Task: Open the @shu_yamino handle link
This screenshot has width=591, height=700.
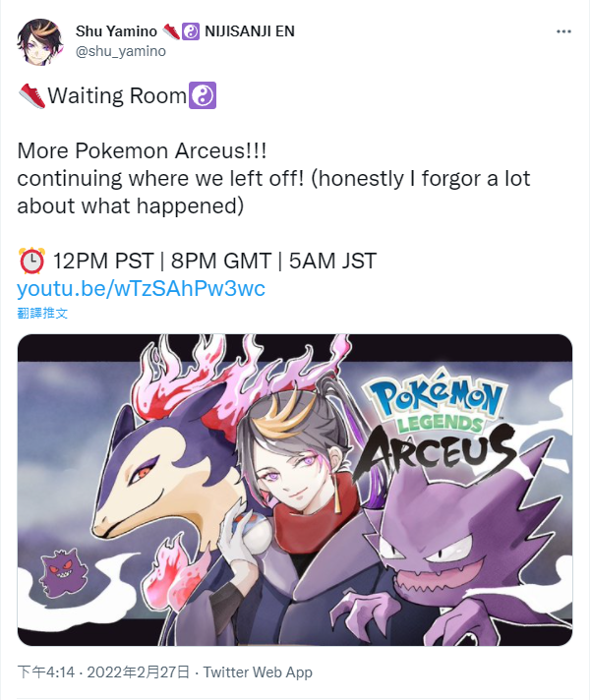Action: (121, 51)
